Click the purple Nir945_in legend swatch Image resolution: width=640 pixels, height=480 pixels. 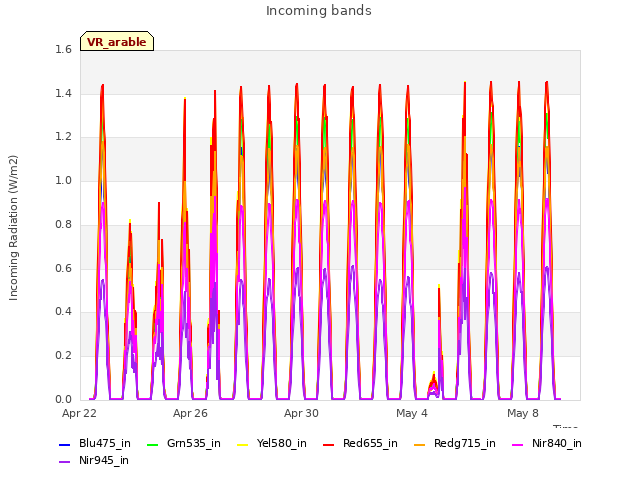point(65,462)
